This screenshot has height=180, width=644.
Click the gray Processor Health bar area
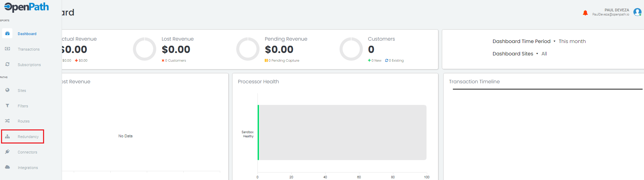tap(343, 133)
